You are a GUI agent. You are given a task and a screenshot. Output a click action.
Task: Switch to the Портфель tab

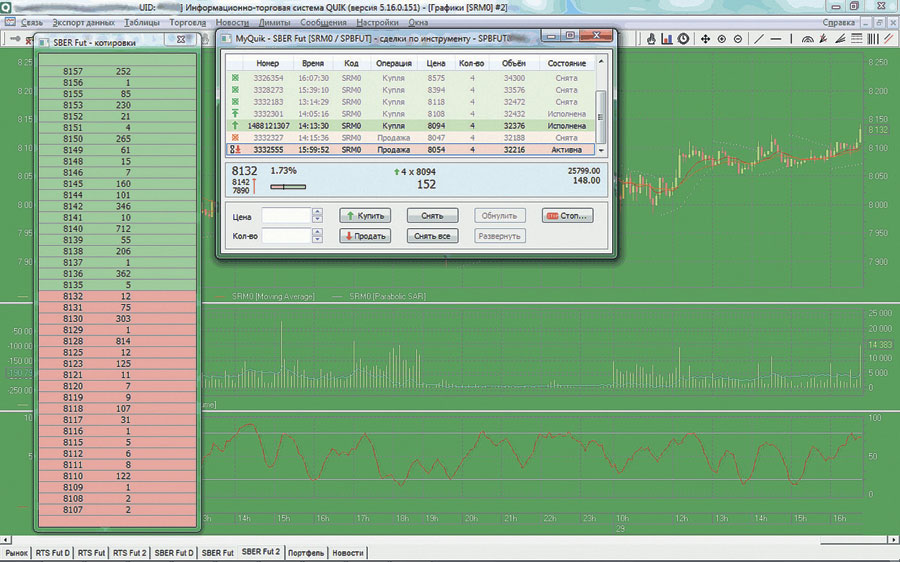pyautogui.click(x=305, y=552)
